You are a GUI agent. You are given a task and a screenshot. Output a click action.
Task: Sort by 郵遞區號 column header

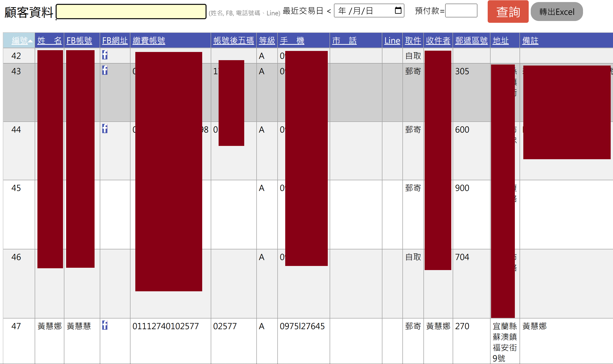[471, 40]
